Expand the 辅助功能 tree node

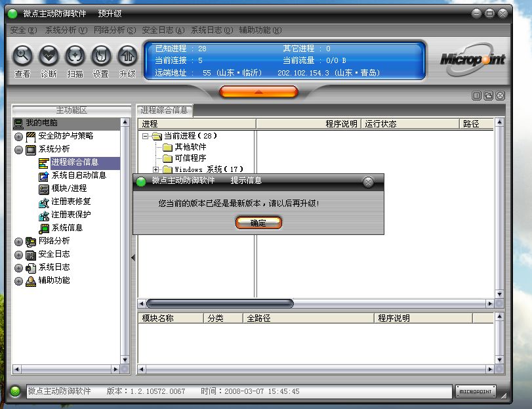tap(18, 281)
